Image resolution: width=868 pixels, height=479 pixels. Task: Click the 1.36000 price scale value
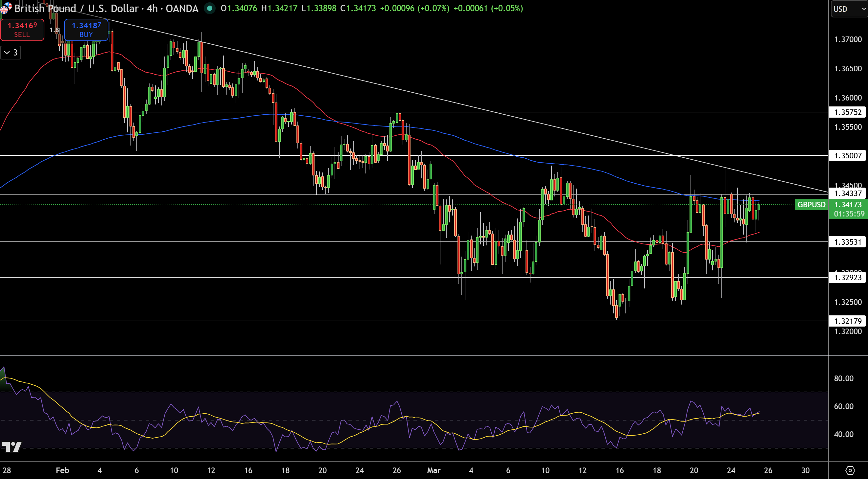[848, 98]
